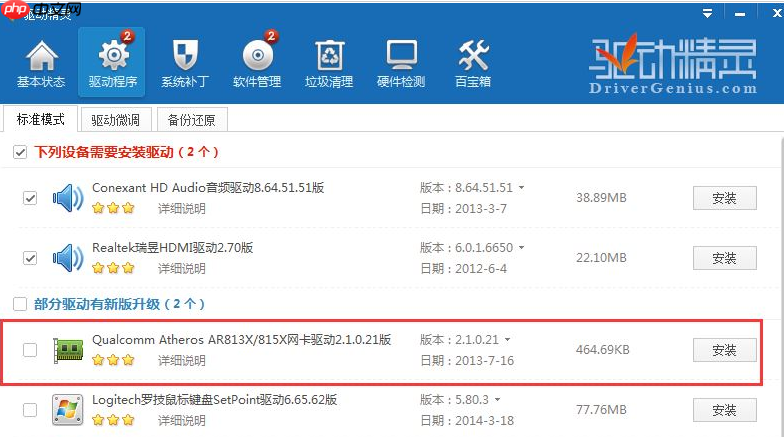Expand version dropdown for 2.1.0.21
The height and width of the screenshot is (437, 784).
[508, 340]
